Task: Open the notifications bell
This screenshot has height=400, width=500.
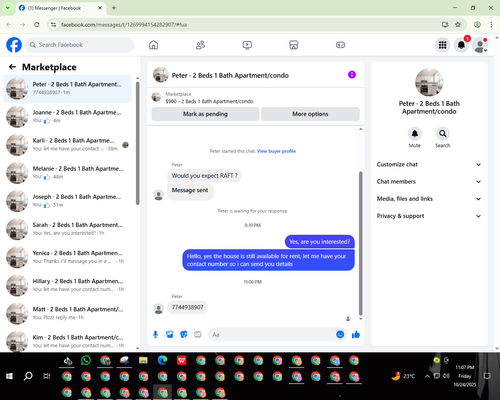Action: 461,45
